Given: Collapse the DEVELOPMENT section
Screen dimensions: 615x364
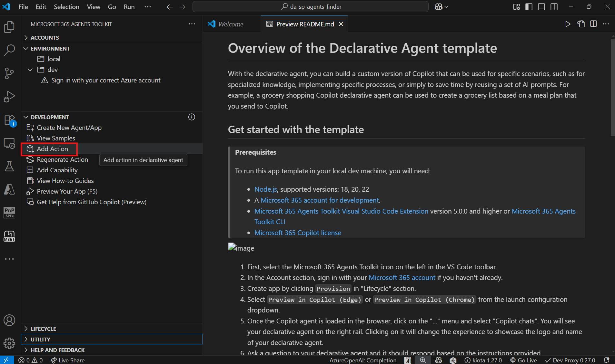Looking at the screenshot, I should tap(112, 117).
